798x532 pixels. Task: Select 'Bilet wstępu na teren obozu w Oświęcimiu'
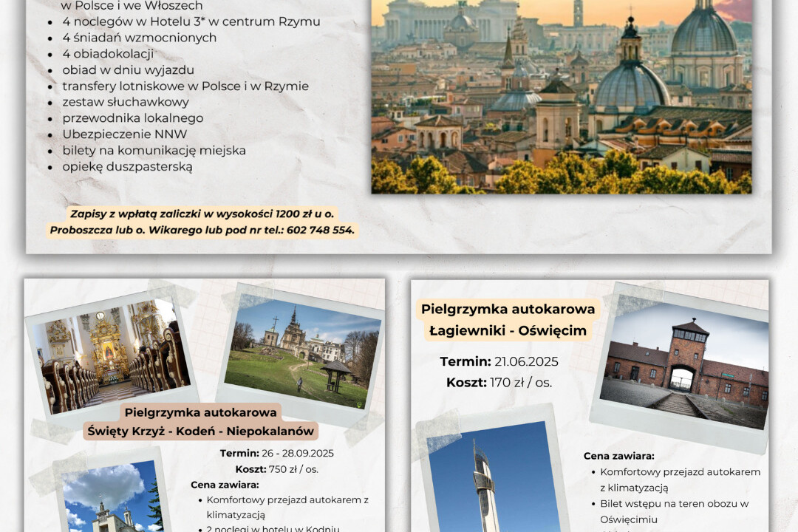675,511
